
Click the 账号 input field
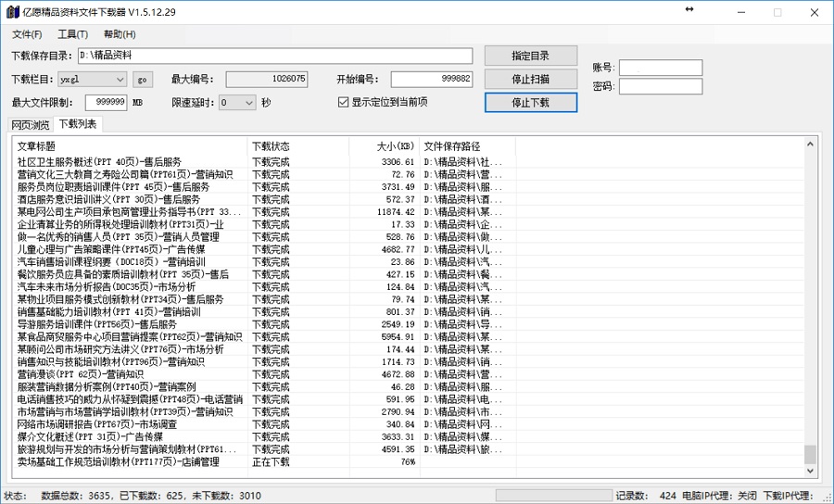[660, 68]
